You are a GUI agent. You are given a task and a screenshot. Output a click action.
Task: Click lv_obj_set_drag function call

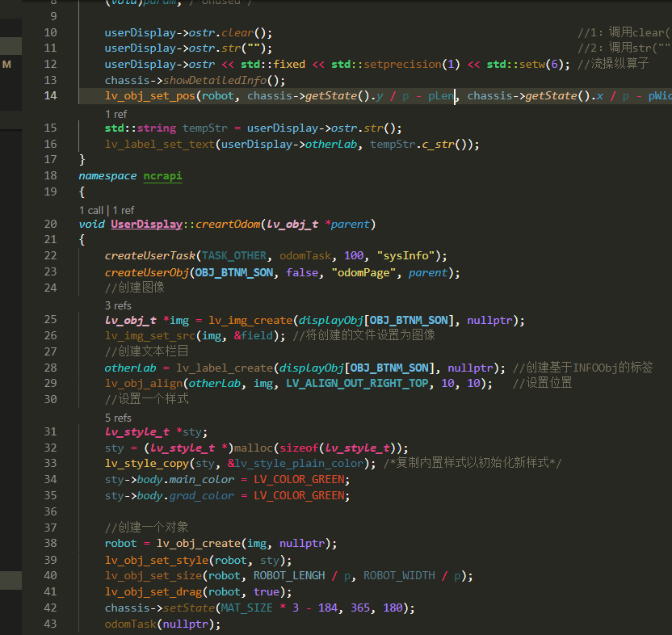click(153, 591)
